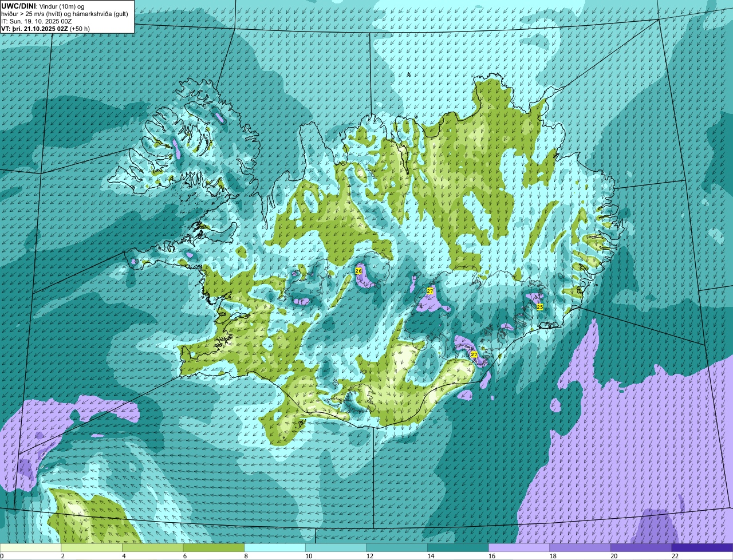Click the '12' label on the wind scale
This screenshot has height=560, width=733.
[369, 556]
